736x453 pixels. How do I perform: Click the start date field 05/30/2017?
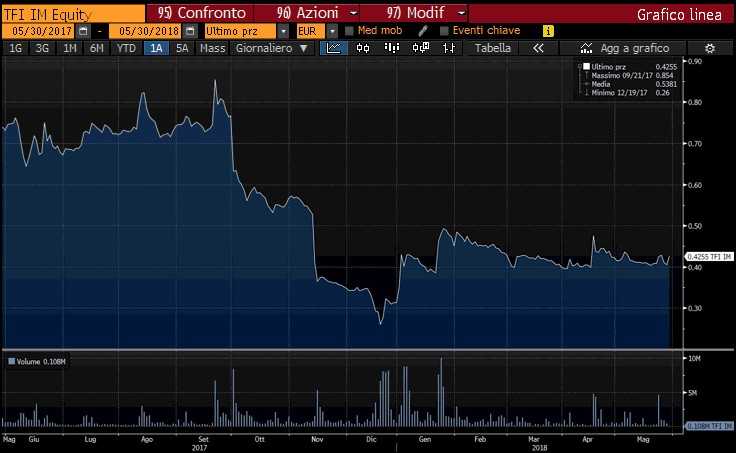coord(38,31)
